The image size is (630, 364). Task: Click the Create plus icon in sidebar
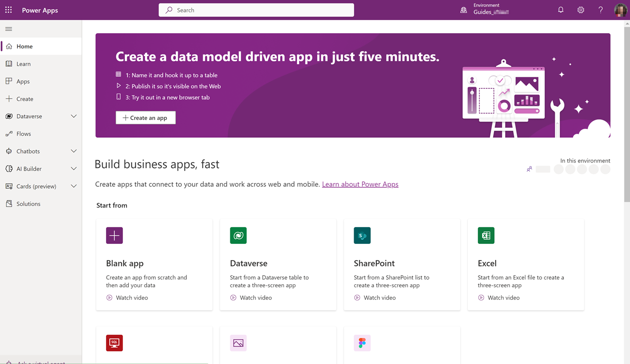pos(9,98)
